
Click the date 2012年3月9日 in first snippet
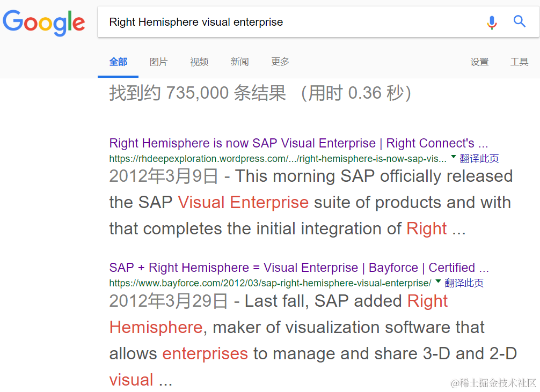pos(164,176)
